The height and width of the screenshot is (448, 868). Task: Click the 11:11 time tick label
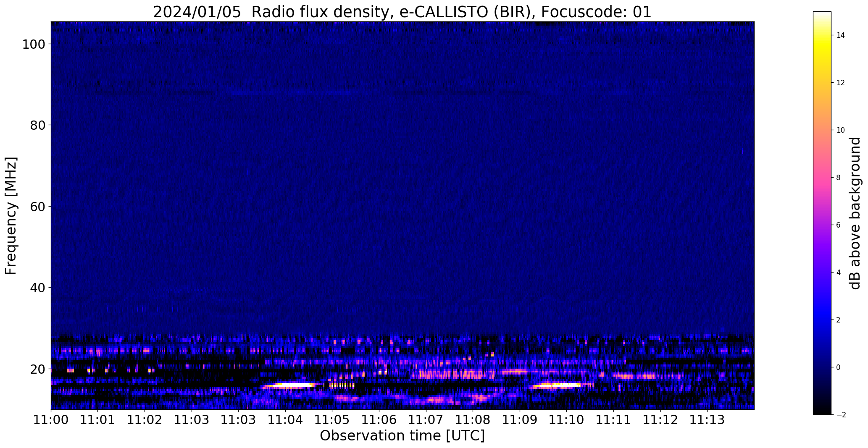click(x=613, y=420)
